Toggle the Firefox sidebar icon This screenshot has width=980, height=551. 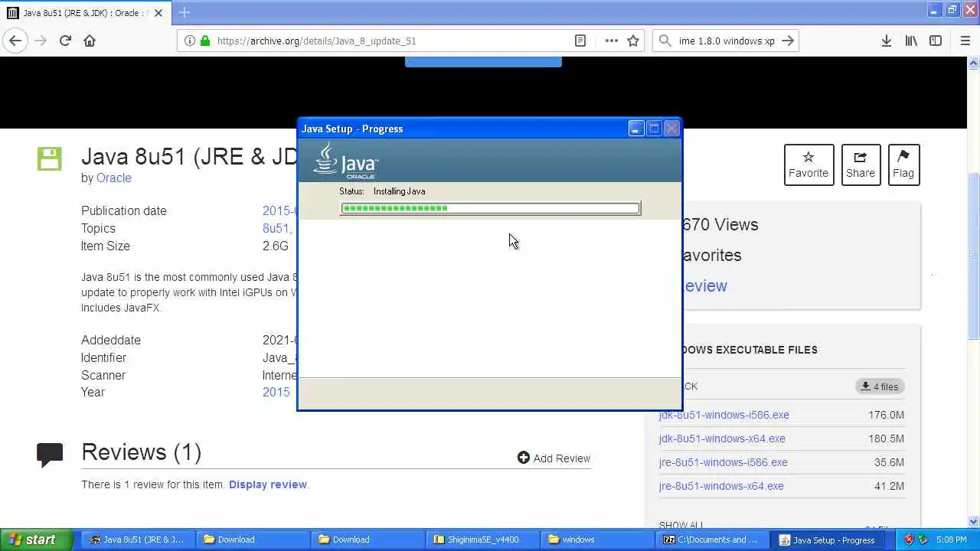tap(936, 41)
